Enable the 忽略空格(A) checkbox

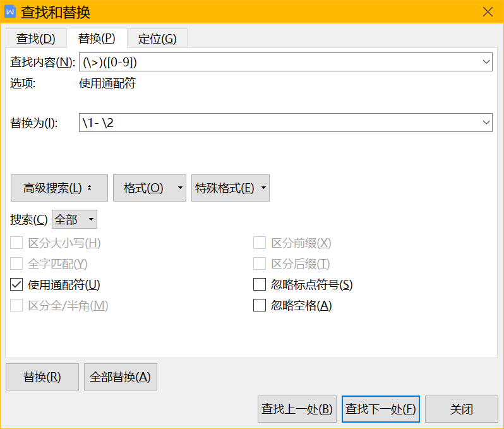click(260, 306)
